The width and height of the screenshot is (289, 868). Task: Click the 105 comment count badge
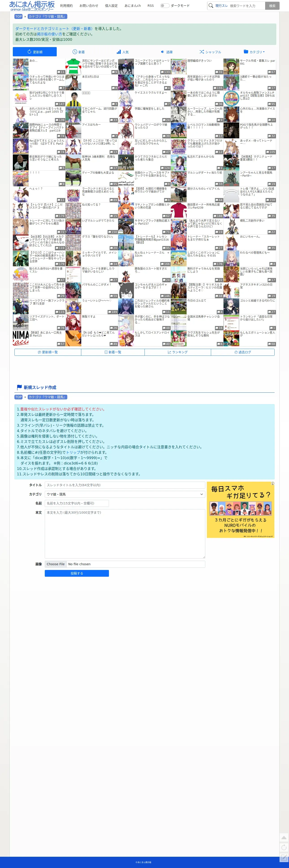(271, 152)
